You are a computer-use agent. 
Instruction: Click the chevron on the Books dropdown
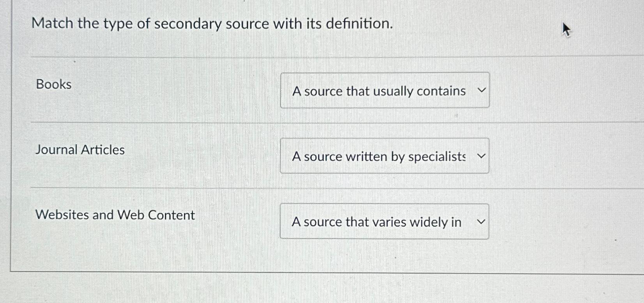point(481,90)
